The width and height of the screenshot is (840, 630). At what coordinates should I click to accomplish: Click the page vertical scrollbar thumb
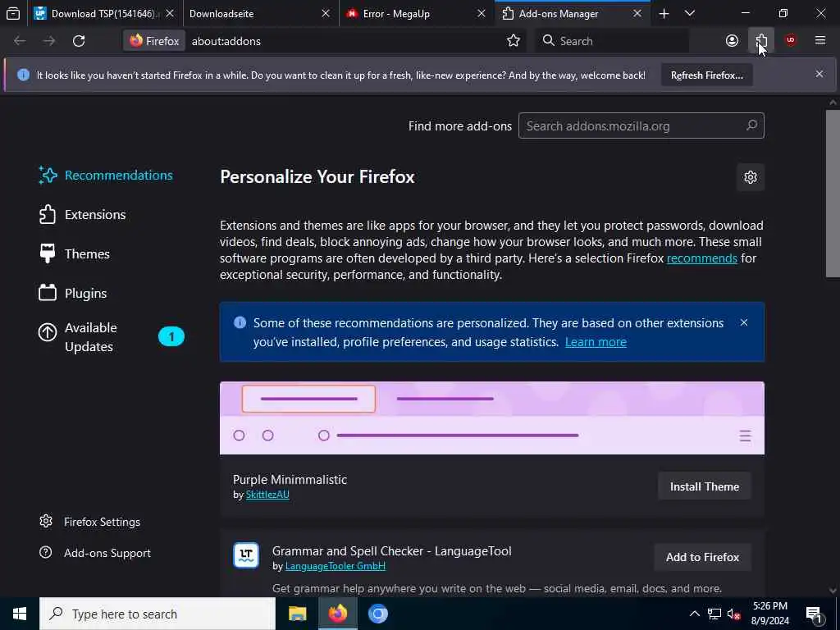click(x=833, y=194)
